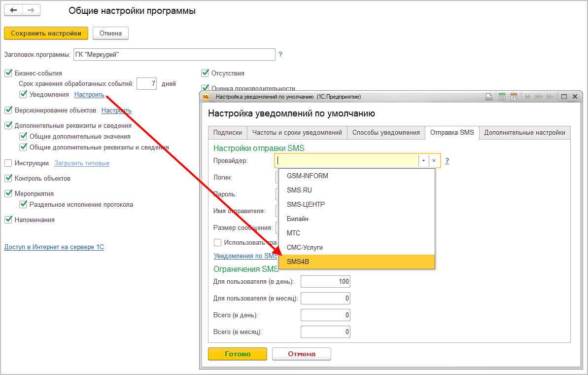The height and width of the screenshot is (375, 588).
Task: Click Отмена button in main settings window
Action: [x=110, y=33]
